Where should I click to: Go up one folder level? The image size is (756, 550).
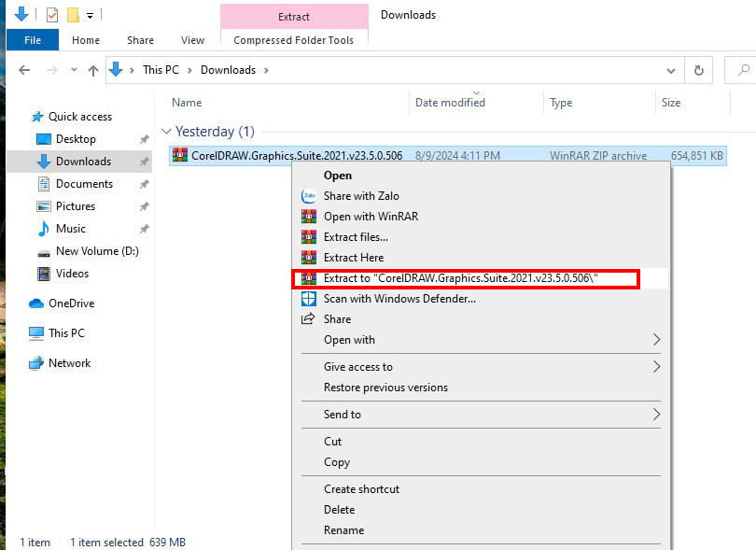[x=93, y=70]
